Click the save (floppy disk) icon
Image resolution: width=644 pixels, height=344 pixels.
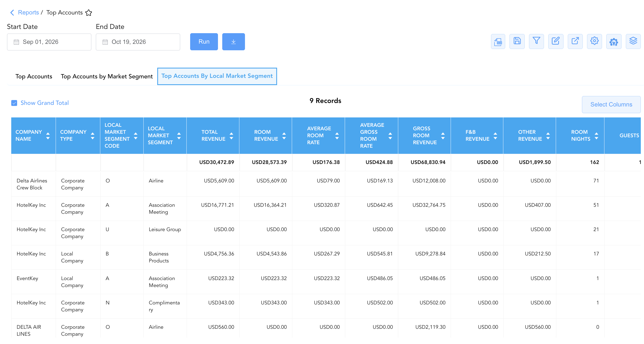(517, 41)
